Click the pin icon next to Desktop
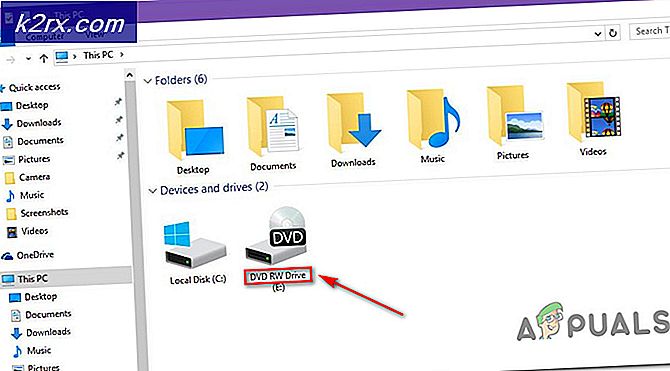This screenshot has height=371, width=670. (x=118, y=102)
